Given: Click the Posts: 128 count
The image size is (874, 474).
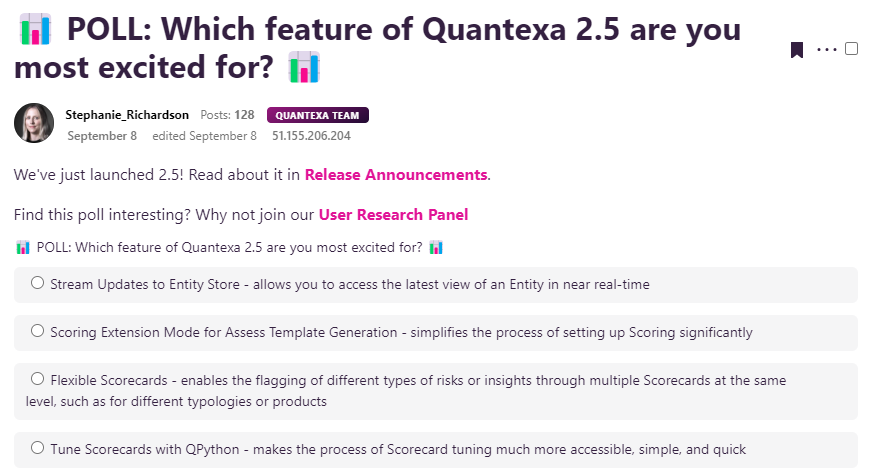Looking at the screenshot, I should [x=227, y=115].
